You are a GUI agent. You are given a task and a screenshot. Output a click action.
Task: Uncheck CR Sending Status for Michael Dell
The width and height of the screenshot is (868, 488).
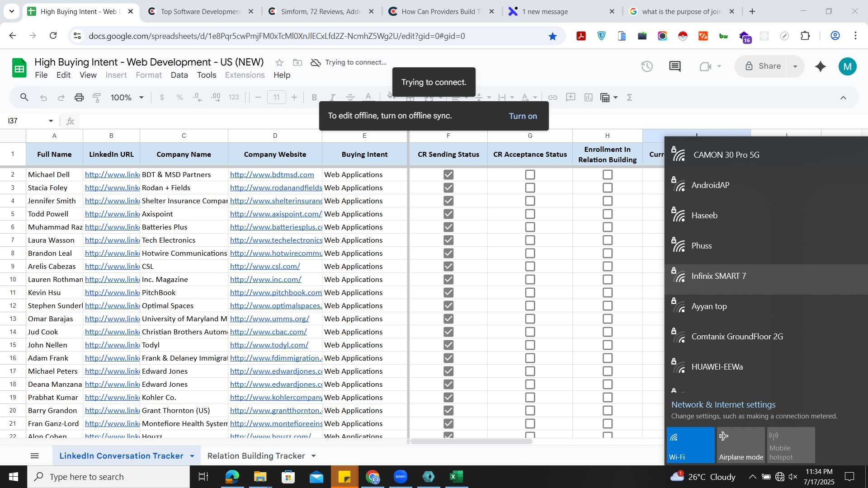tap(448, 174)
